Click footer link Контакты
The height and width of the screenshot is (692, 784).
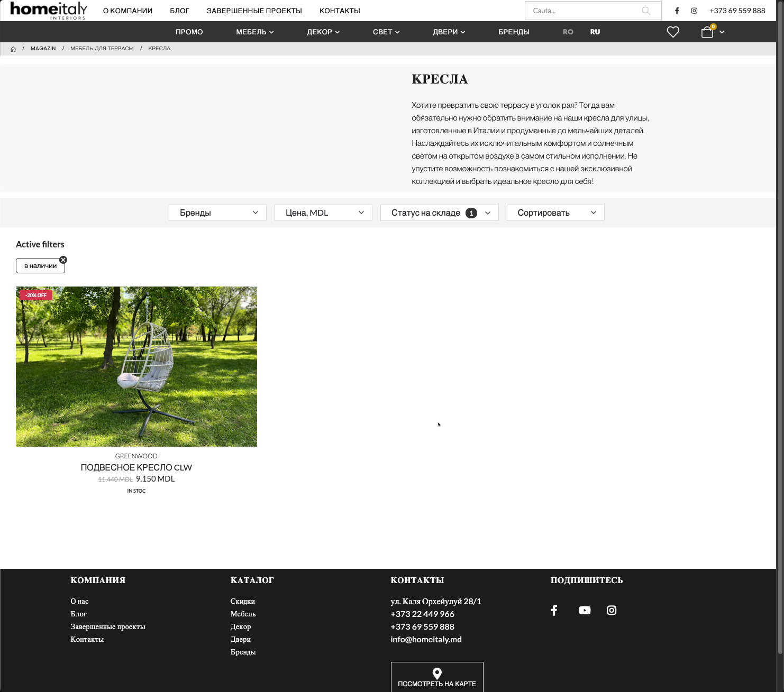[87, 640]
